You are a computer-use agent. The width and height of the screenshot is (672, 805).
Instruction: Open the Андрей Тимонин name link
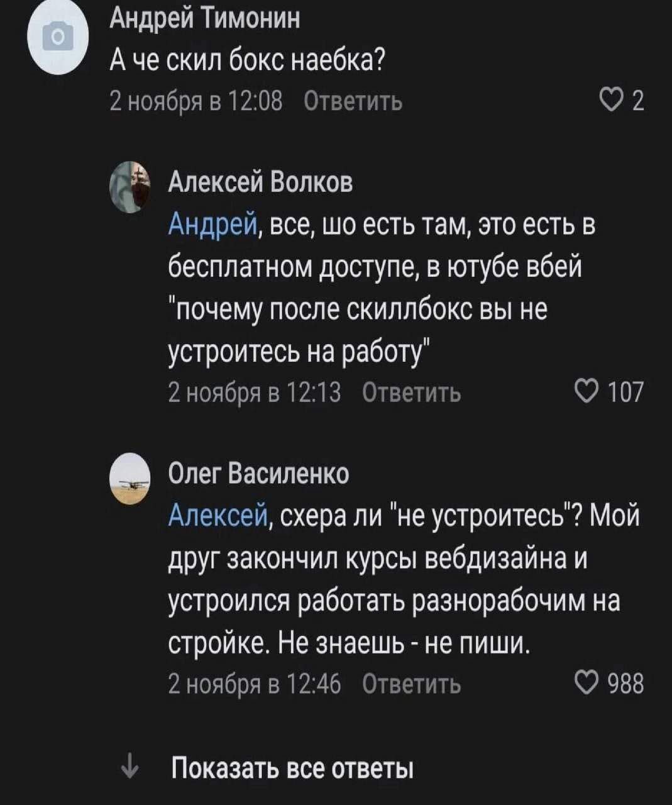click(x=205, y=19)
